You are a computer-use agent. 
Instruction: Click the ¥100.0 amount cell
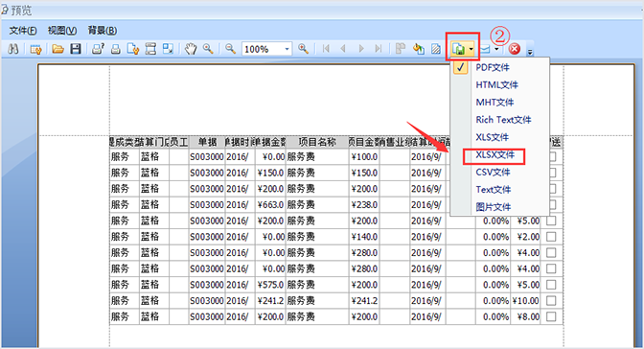tap(364, 156)
